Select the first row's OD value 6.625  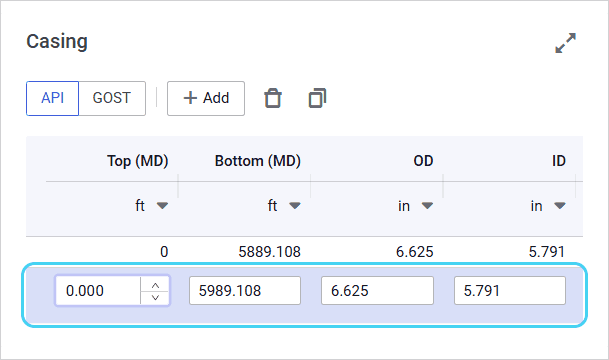point(414,252)
